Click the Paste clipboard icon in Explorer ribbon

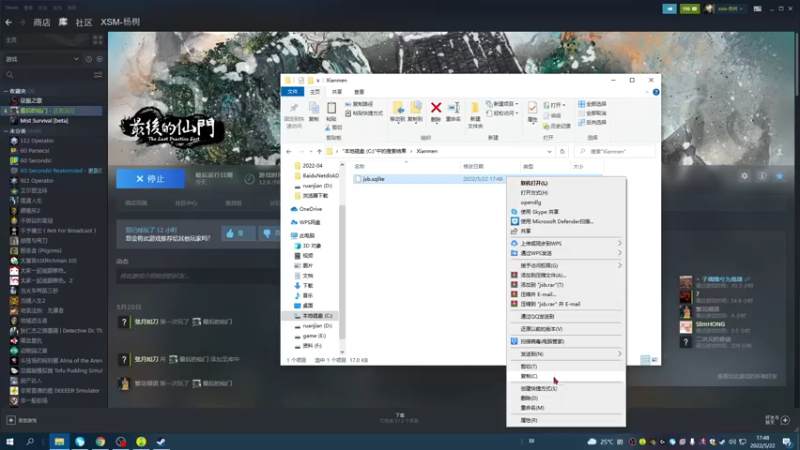331,108
